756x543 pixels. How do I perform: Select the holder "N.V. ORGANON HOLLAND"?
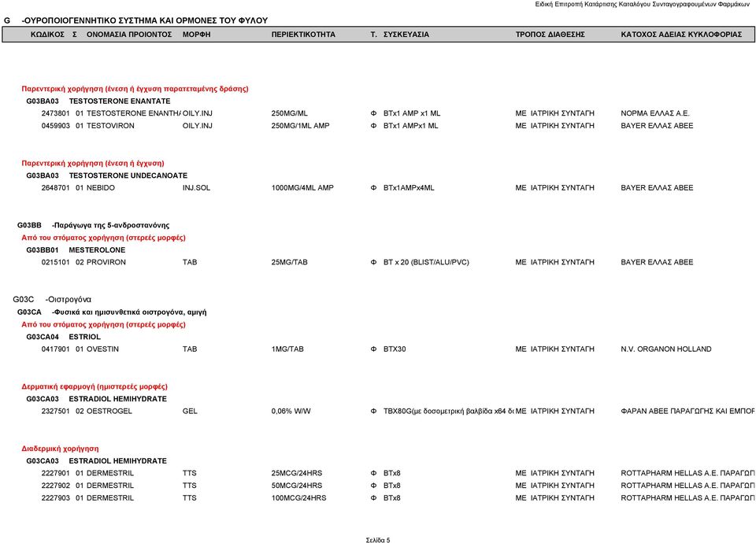point(666,349)
